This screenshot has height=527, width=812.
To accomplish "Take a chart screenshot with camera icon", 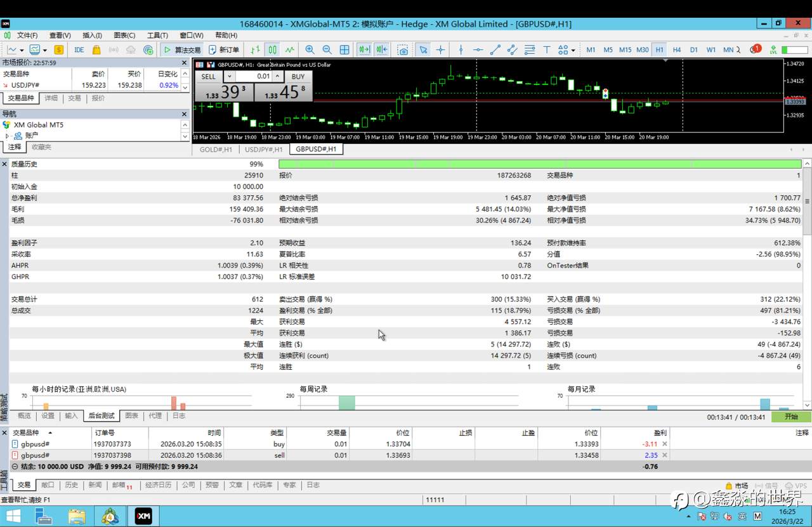I will [x=403, y=49].
